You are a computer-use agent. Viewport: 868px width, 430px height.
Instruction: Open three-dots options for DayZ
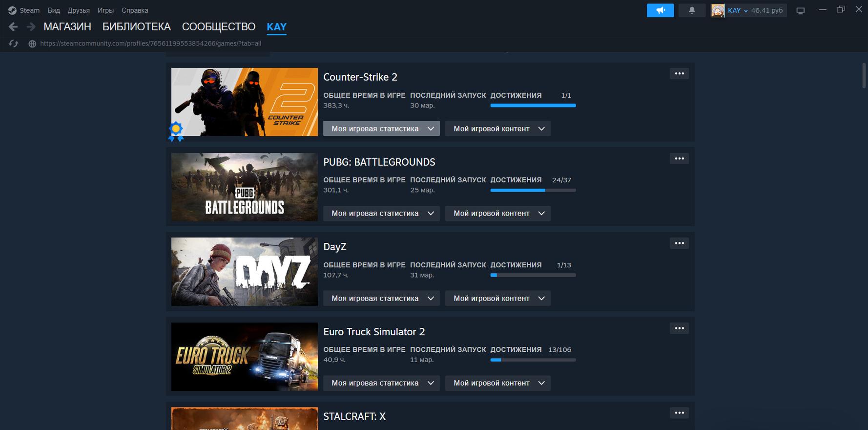(x=679, y=243)
